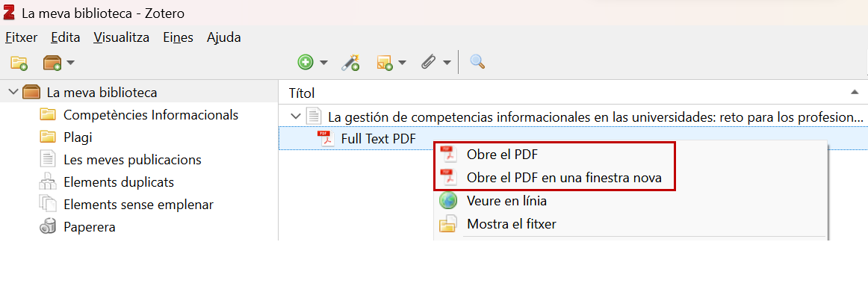
Task: Select the Plagi collection
Action: click(78, 137)
